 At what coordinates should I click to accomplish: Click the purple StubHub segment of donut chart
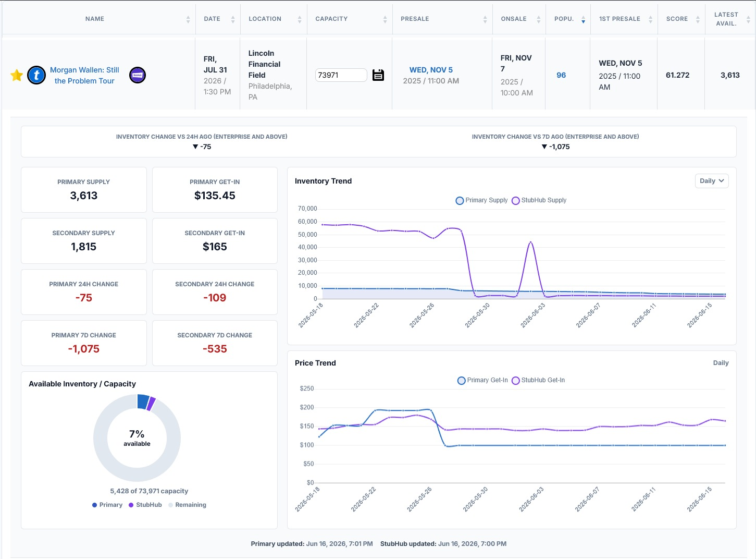tap(152, 404)
